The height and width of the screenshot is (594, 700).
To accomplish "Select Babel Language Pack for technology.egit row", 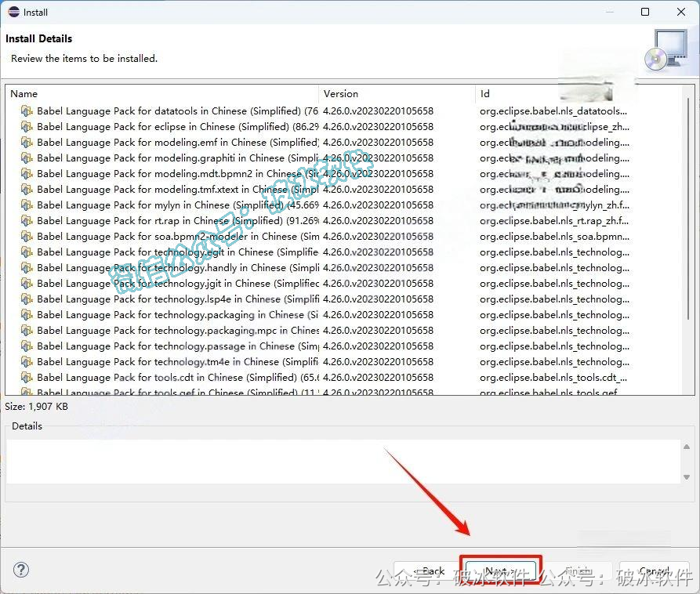I will coord(344,252).
